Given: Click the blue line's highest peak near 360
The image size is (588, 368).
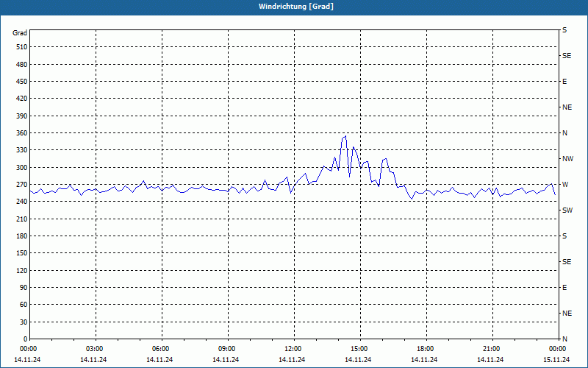Looking at the screenshot, I should coord(345,136).
